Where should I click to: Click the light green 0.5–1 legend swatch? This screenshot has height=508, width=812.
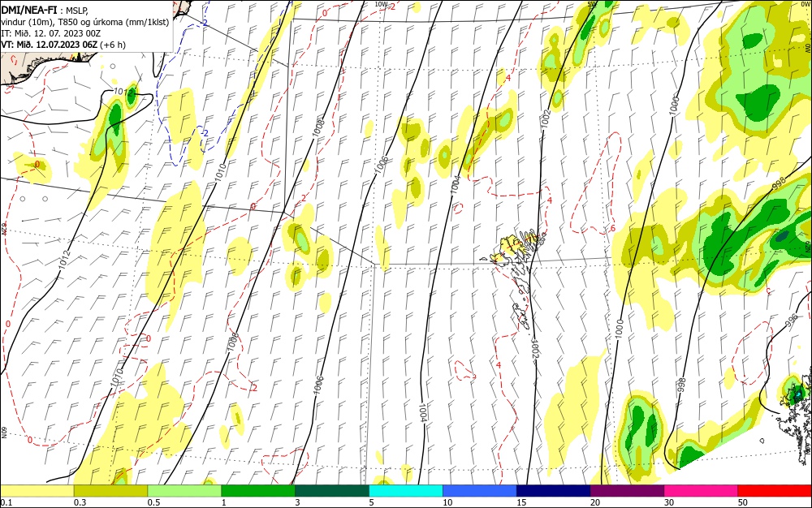click(x=184, y=491)
